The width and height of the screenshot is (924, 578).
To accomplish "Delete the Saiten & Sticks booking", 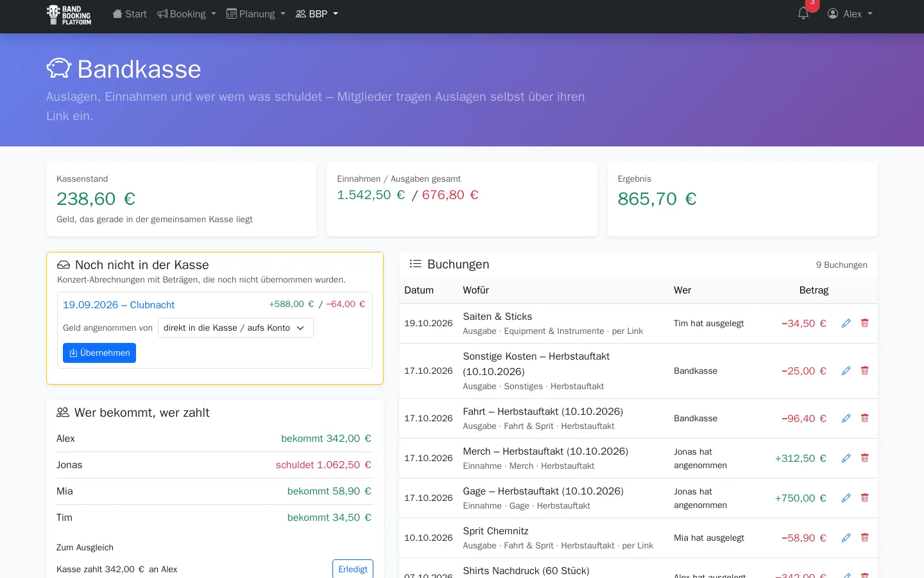I will click(864, 323).
